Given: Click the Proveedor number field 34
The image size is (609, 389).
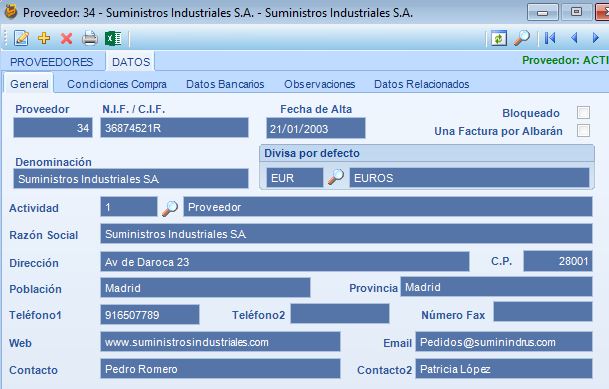Looking at the screenshot, I should [53, 128].
